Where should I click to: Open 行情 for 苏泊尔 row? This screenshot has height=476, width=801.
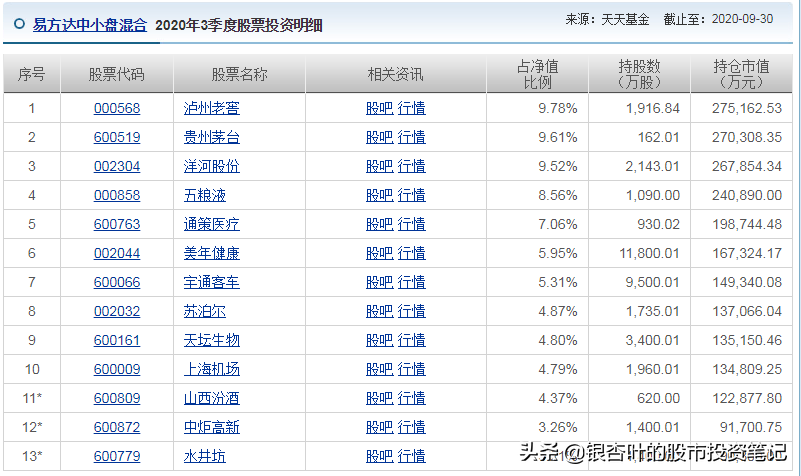[x=411, y=311]
